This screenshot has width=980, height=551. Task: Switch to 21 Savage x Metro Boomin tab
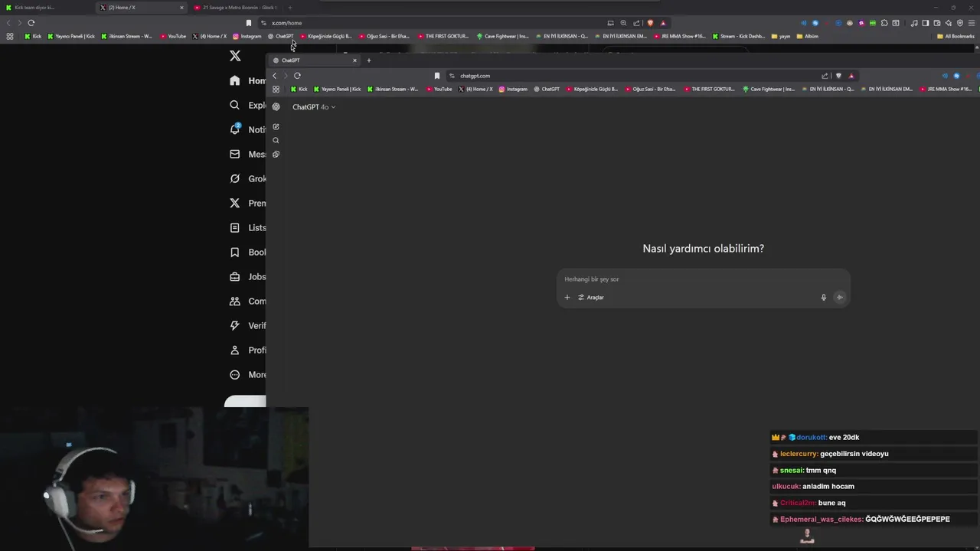point(234,8)
